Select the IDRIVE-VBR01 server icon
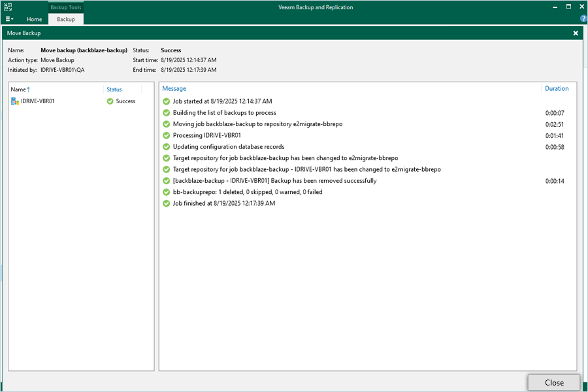The height and width of the screenshot is (392, 588). [15, 101]
